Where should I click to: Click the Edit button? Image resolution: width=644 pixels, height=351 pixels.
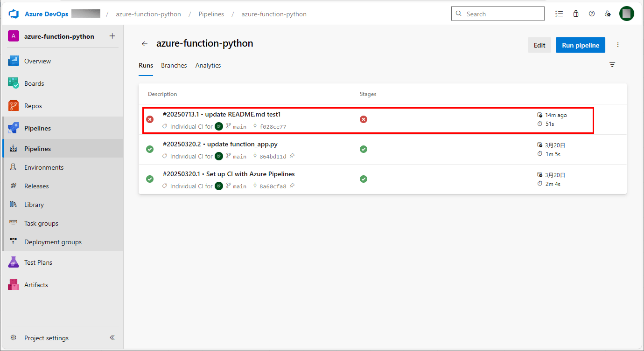tap(539, 45)
